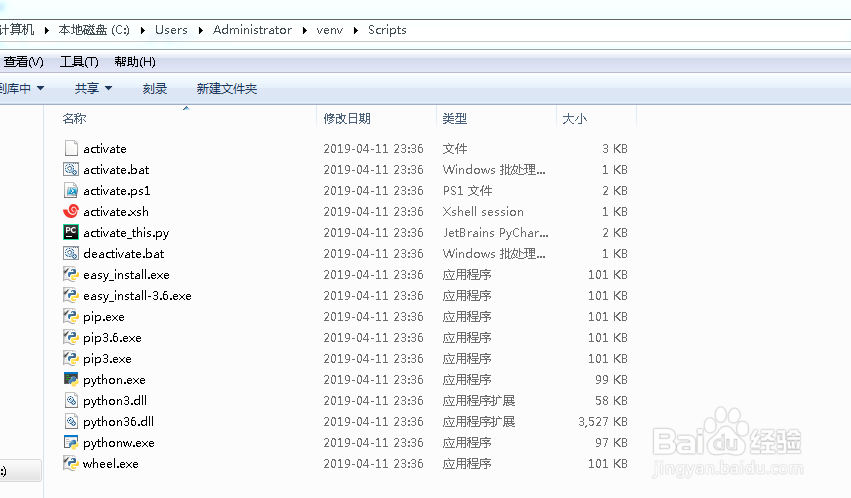This screenshot has height=498, width=851.
Task: Expand breadcrumb arrow after Administrator
Action: [304, 30]
